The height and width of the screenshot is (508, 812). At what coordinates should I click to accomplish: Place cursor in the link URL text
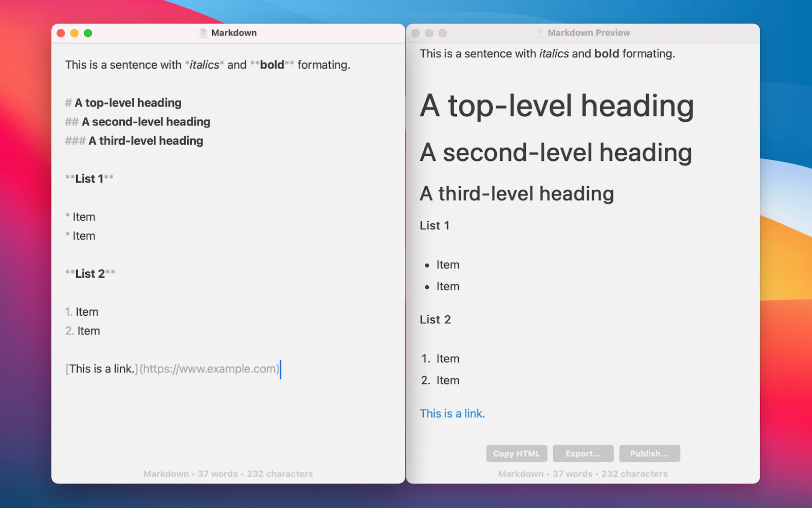pyautogui.click(x=208, y=369)
